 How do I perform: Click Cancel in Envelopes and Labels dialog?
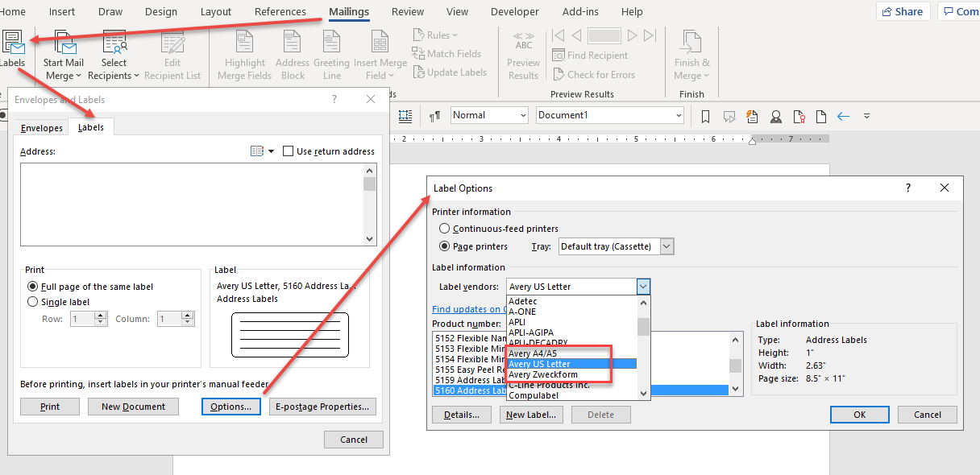point(354,440)
